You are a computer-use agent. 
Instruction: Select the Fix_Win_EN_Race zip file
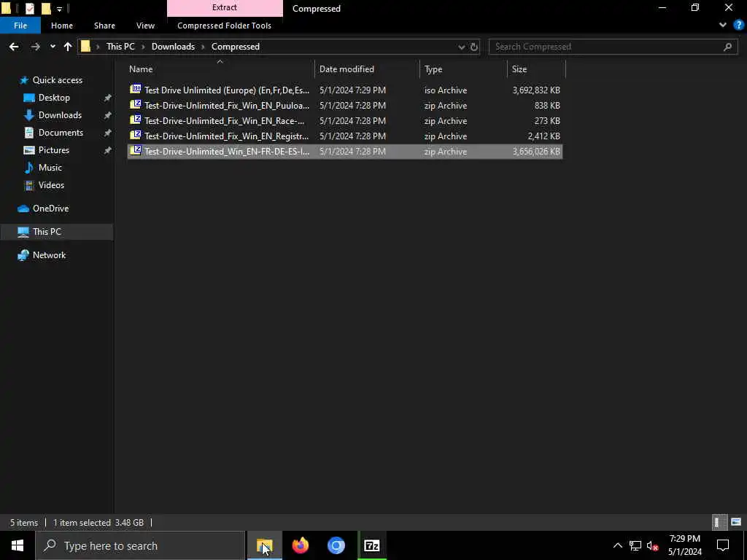345,121
